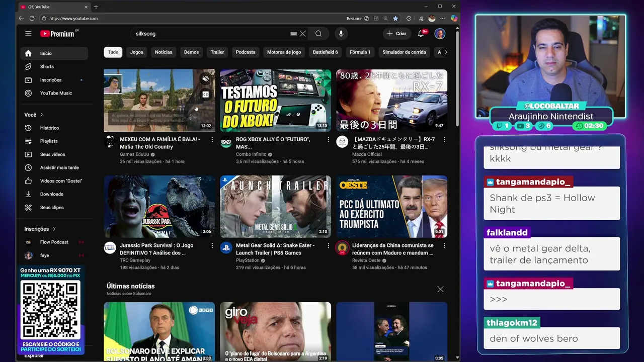Screen dimensions: 644x362
Task: Expand the Você section
Action: pos(34,115)
